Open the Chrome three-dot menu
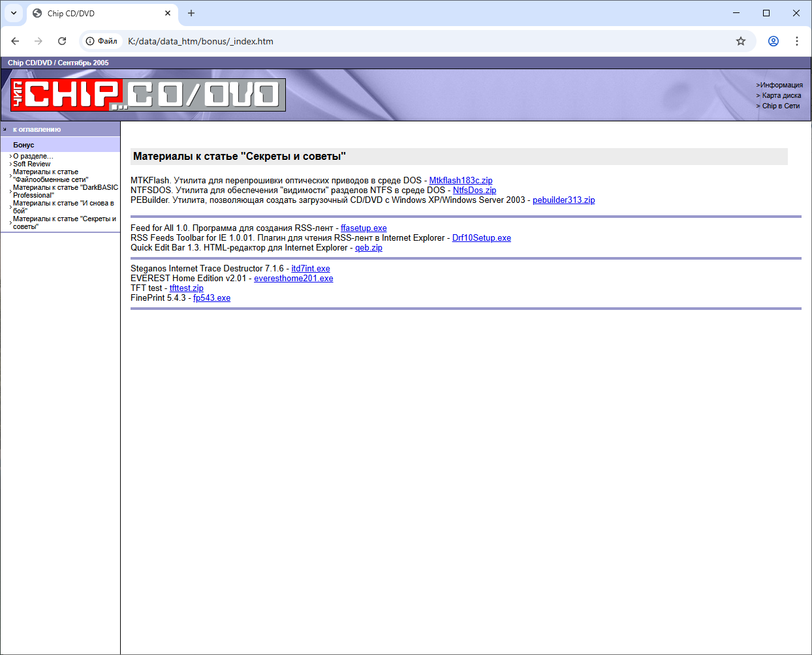 797,41
